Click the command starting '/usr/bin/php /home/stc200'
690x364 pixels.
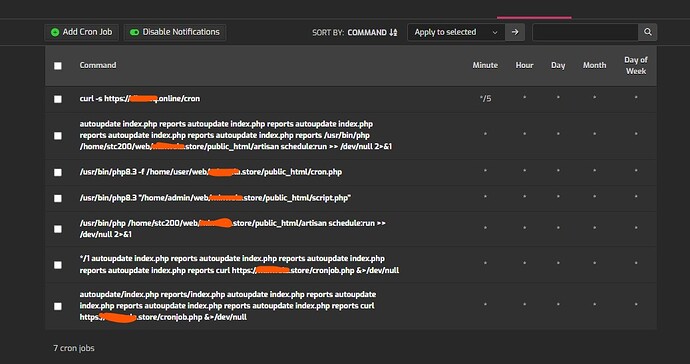pyautogui.click(x=232, y=228)
